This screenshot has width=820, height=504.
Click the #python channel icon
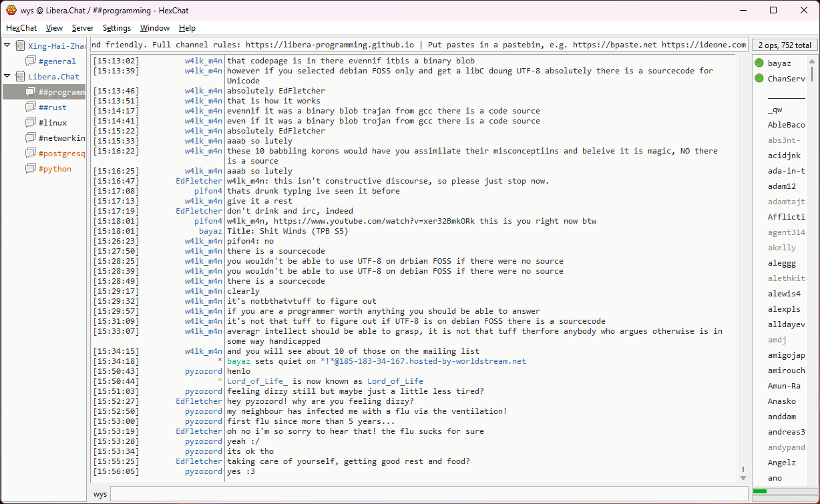point(31,169)
